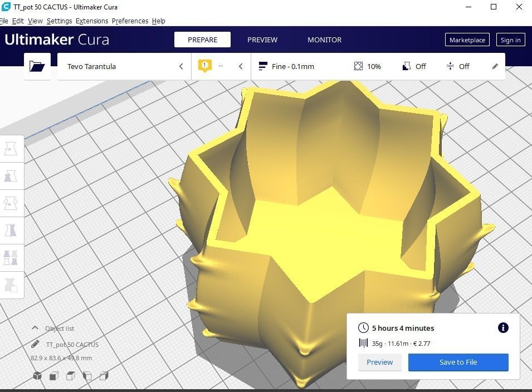Collapse the Object list panel
Screen dimensions: 532x392
point(35,328)
